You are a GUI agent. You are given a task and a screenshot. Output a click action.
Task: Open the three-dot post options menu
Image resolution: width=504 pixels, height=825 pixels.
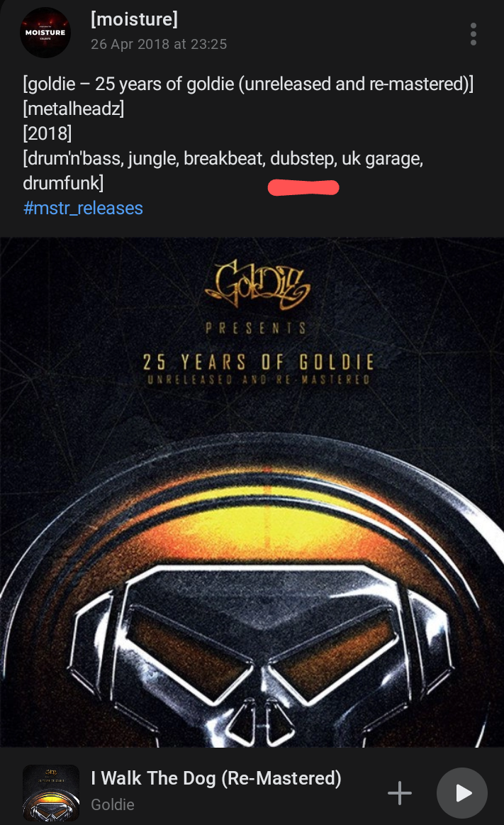click(x=473, y=33)
